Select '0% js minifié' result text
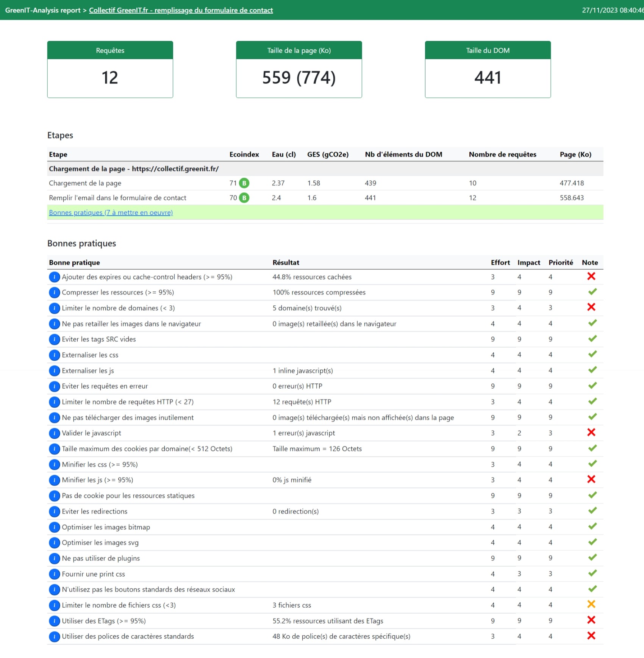644x658 pixels. [292, 480]
